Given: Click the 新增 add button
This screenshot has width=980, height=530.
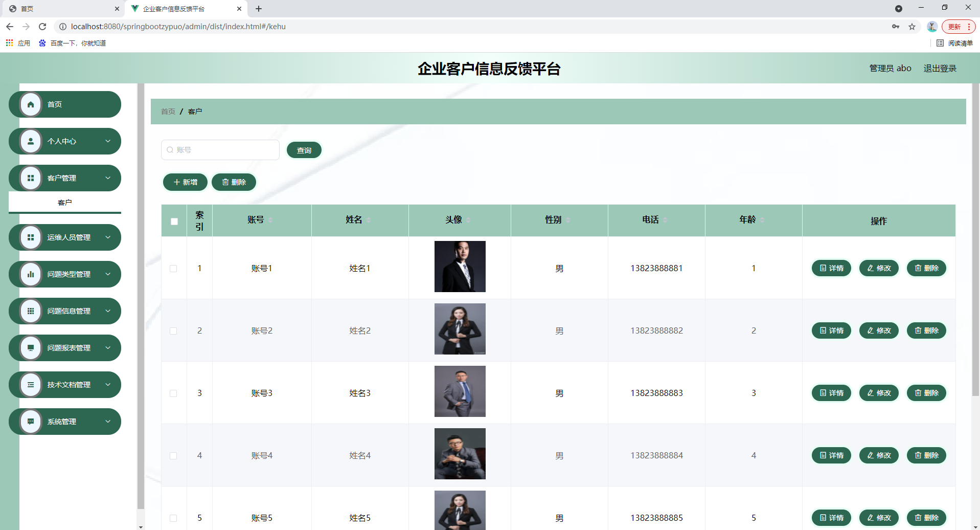Looking at the screenshot, I should coord(185,182).
